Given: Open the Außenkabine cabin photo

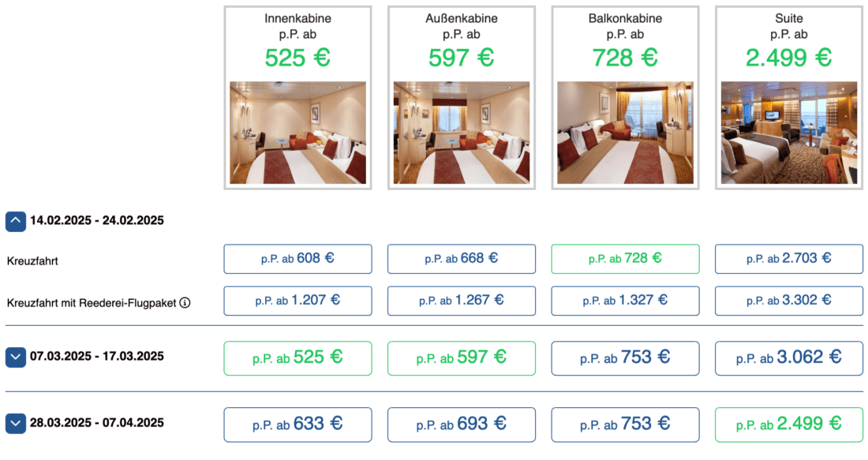Looking at the screenshot, I should [x=462, y=133].
